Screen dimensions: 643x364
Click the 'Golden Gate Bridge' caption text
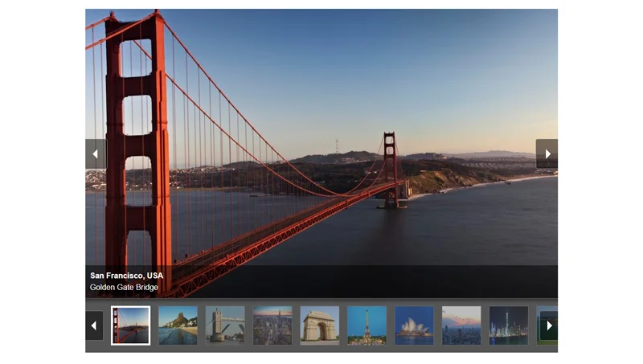[124, 288]
